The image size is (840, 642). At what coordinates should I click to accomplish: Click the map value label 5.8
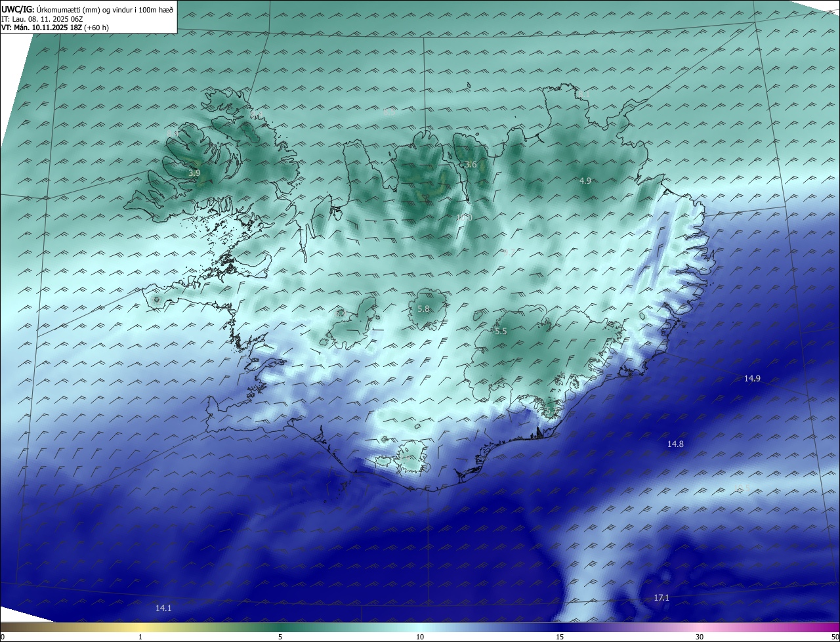(423, 309)
